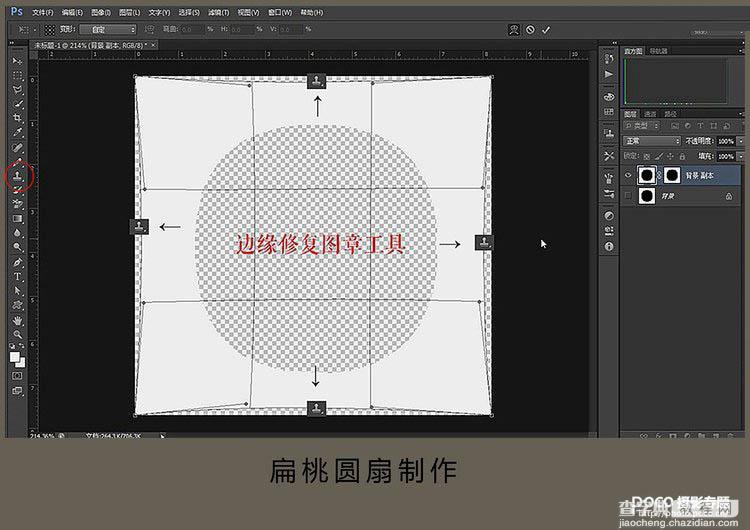Swap foreground and background colors
This screenshot has height=530, width=750.
point(22,346)
